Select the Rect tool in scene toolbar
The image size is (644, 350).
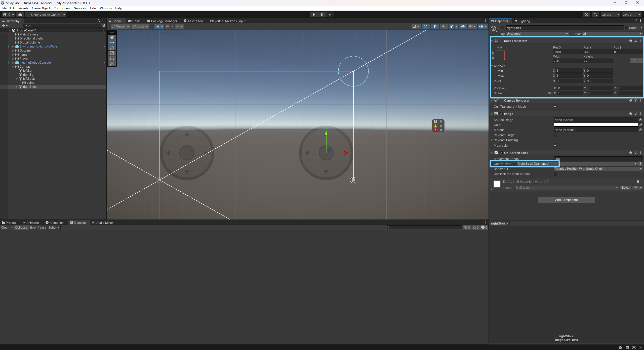coord(112,58)
